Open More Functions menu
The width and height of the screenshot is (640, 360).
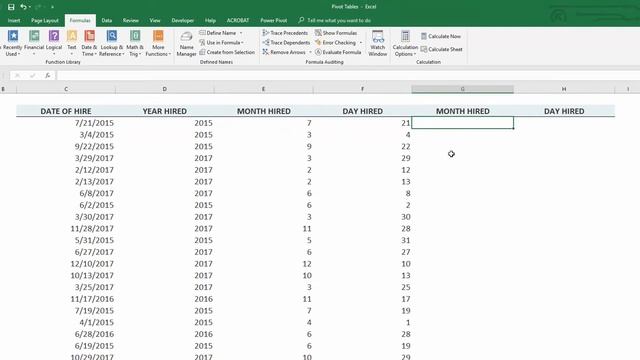158,43
